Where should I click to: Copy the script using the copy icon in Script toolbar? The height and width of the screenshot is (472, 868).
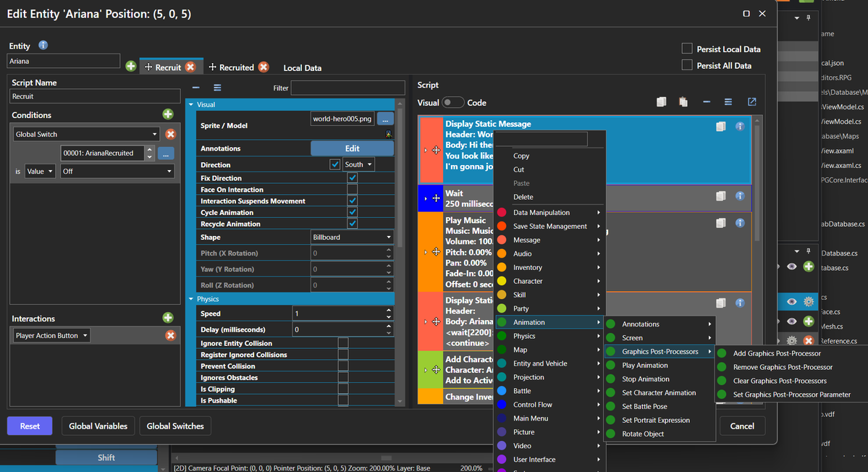(x=661, y=102)
